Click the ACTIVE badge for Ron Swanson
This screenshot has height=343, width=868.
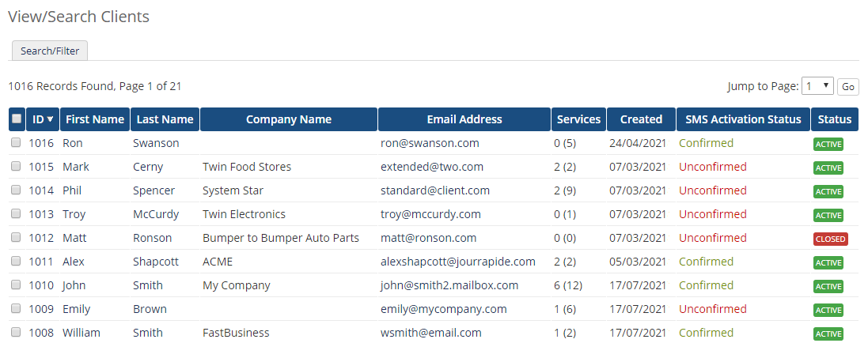click(828, 144)
